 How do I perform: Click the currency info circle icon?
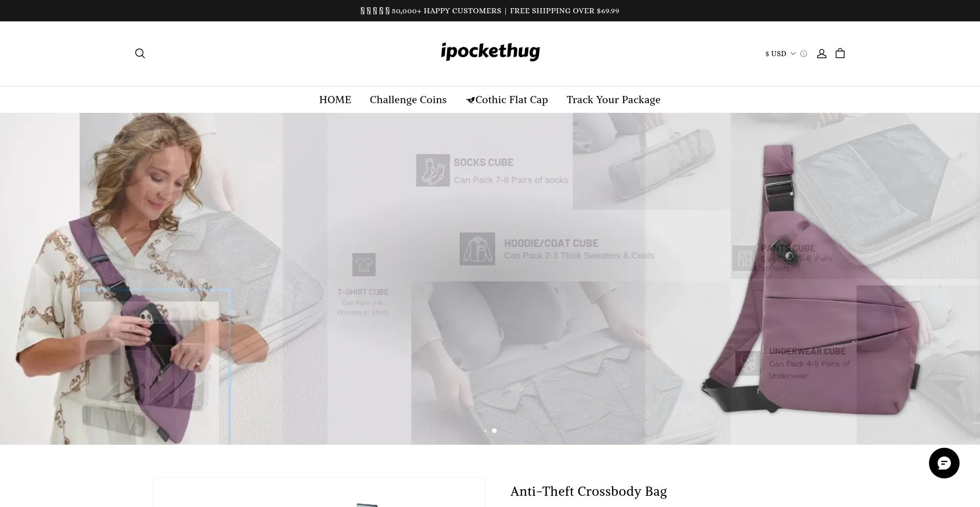(804, 54)
